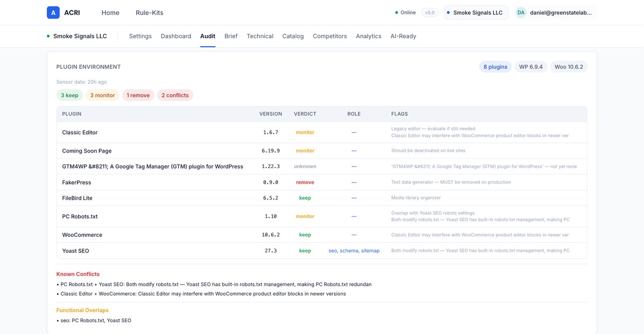644x334 pixels.
Task: Open the DA user avatar
Action: 521,12
